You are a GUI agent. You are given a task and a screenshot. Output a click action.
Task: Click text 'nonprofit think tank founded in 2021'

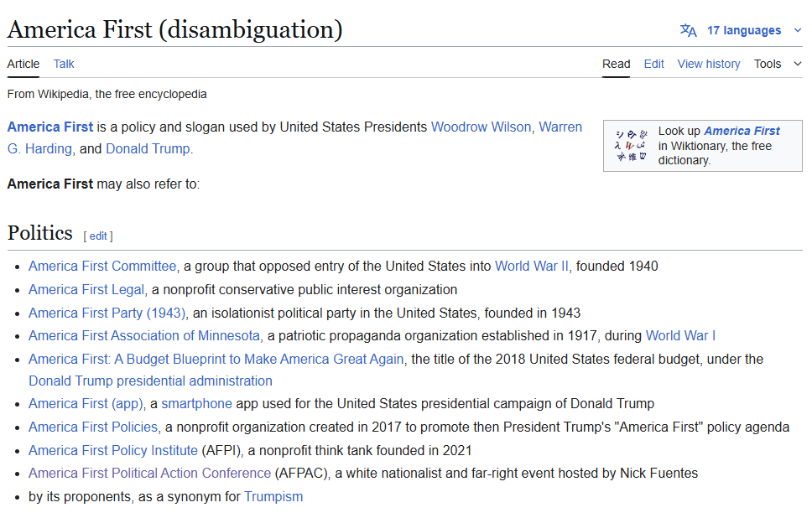point(365,451)
